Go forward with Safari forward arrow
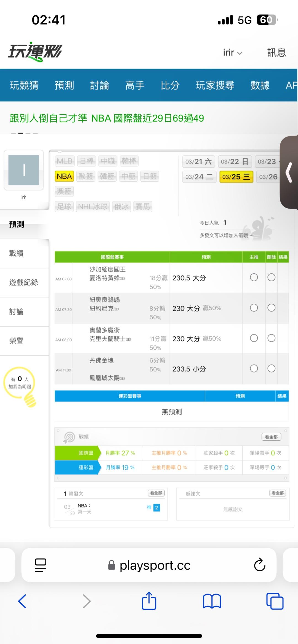 (87, 601)
